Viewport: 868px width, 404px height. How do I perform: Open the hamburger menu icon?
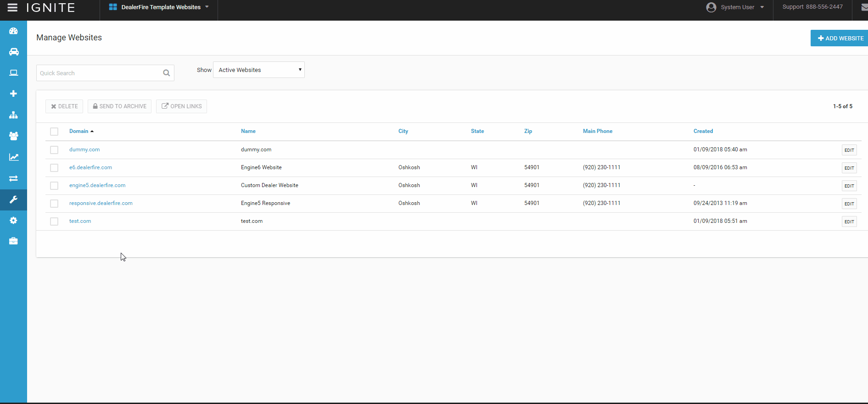[12, 8]
